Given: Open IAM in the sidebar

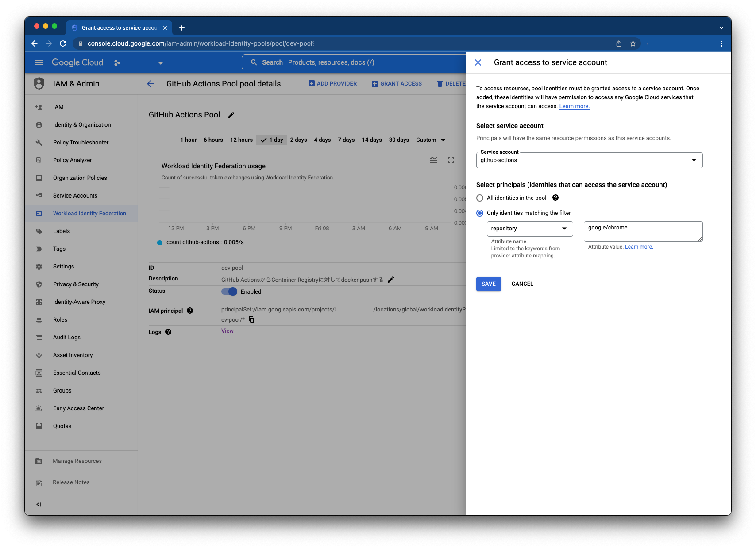Looking at the screenshot, I should click(81, 107).
